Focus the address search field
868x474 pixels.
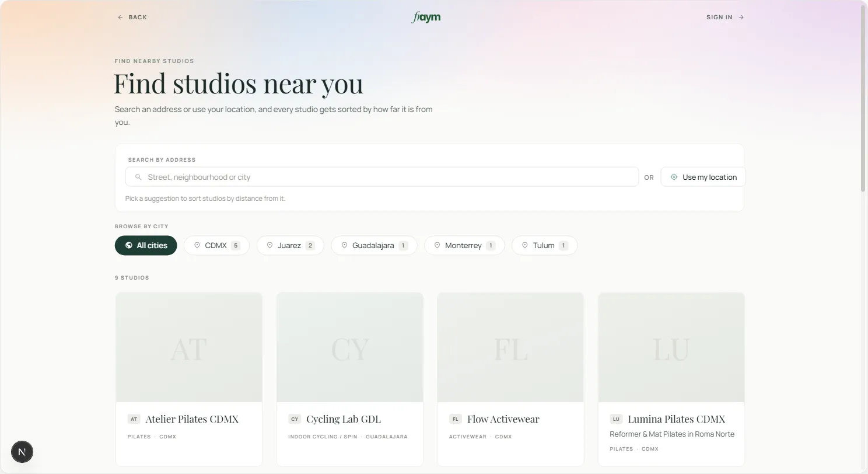coord(382,177)
